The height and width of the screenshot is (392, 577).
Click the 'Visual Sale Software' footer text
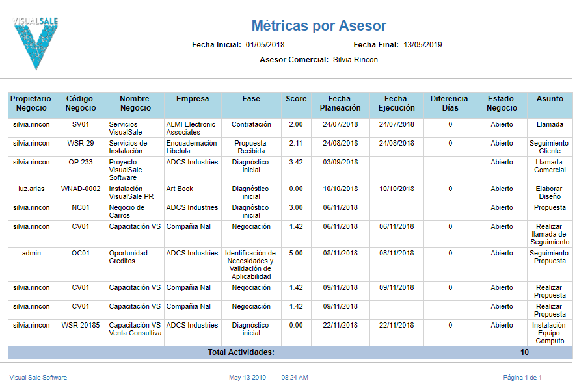(x=38, y=378)
